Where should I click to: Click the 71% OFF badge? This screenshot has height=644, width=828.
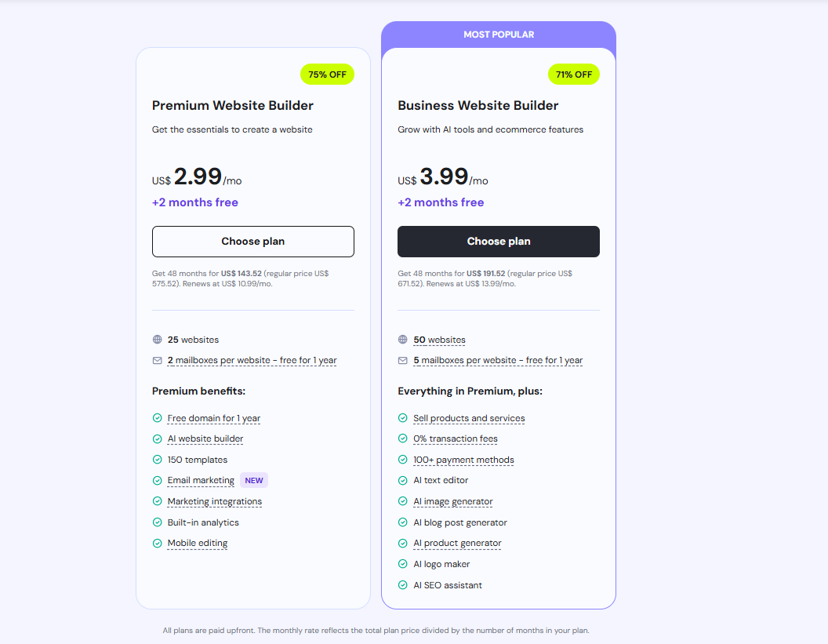573,75
